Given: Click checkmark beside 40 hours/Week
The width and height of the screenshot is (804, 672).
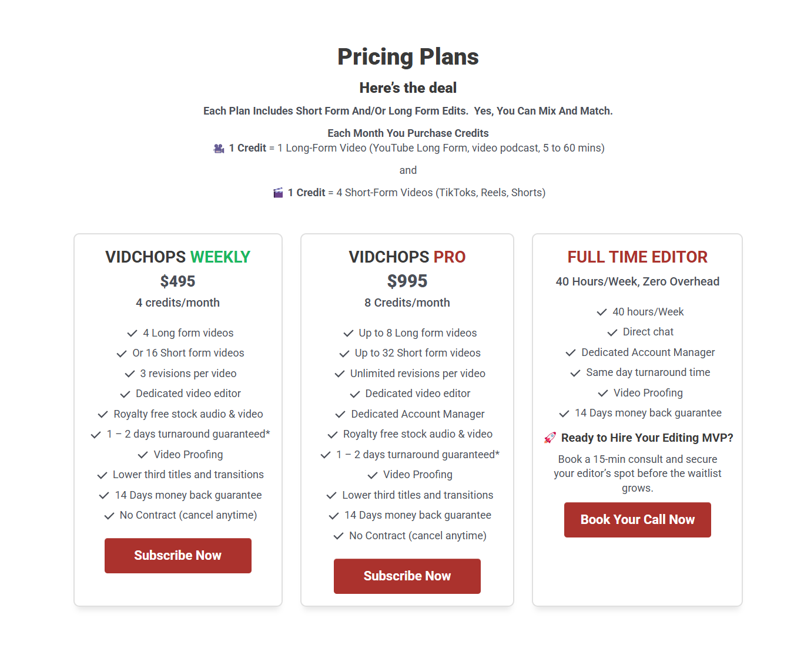Looking at the screenshot, I should point(602,313).
